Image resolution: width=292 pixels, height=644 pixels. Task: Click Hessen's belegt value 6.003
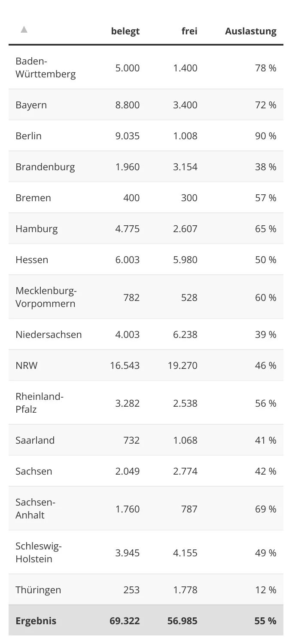(127, 260)
